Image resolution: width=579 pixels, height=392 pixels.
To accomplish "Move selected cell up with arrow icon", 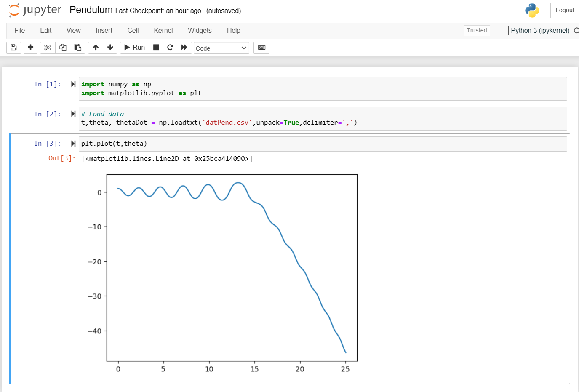I will 96,48.
